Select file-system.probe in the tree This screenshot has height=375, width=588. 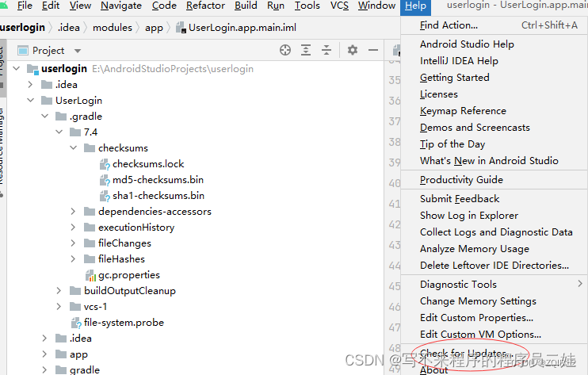coord(124,323)
